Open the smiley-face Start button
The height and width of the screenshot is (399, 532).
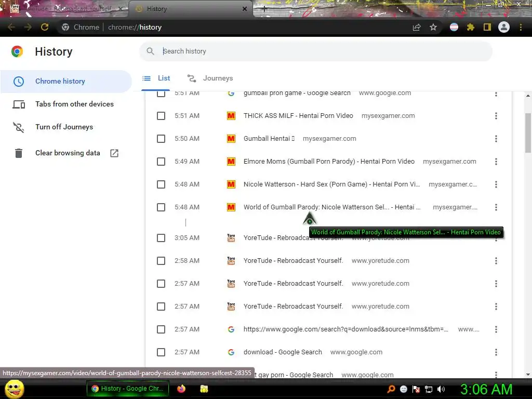(14, 389)
